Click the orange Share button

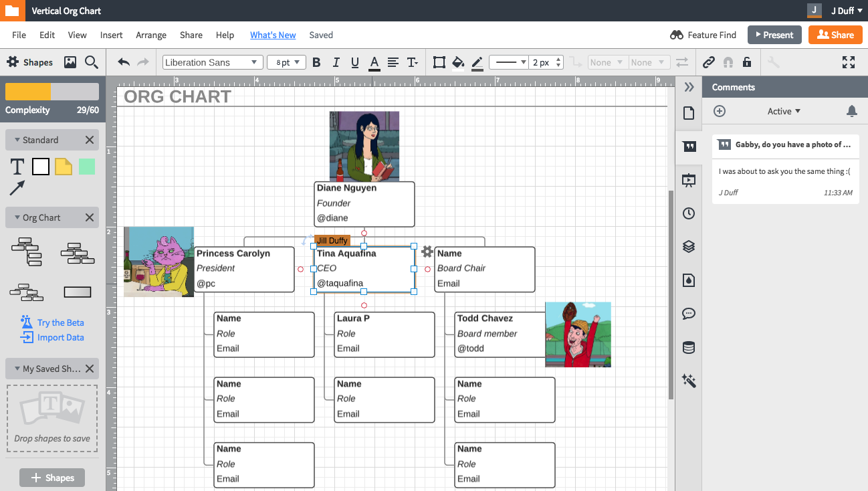coord(835,35)
